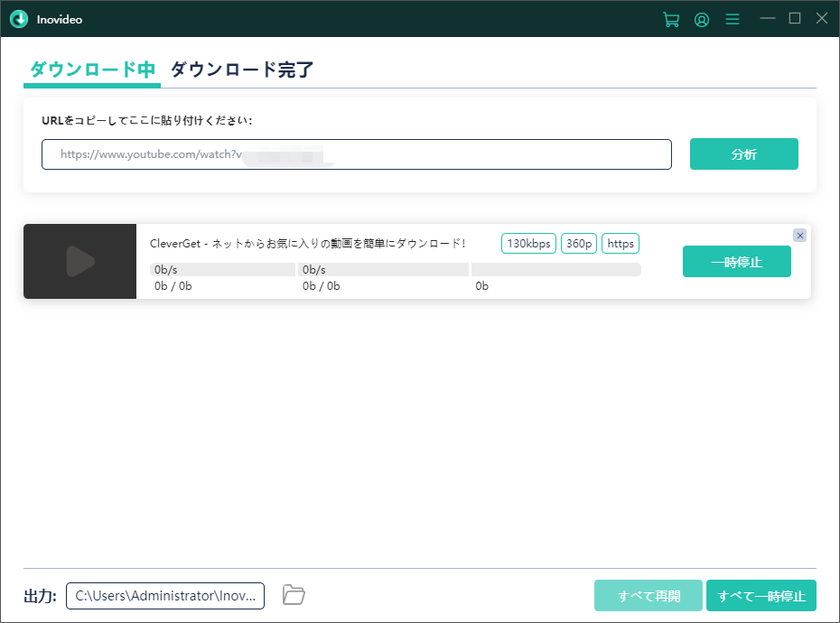The height and width of the screenshot is (623, 840).
Task: Remove the CleverGet download item
Action: [x=799, y=235]
